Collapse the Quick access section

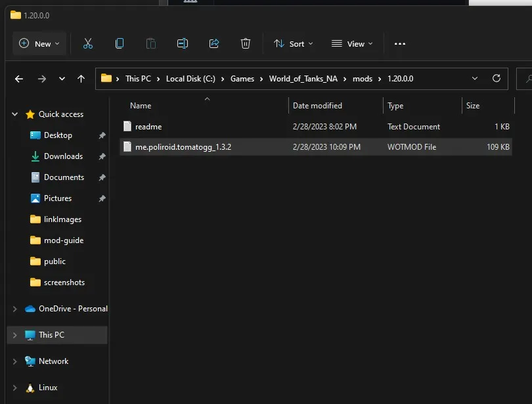15,114
